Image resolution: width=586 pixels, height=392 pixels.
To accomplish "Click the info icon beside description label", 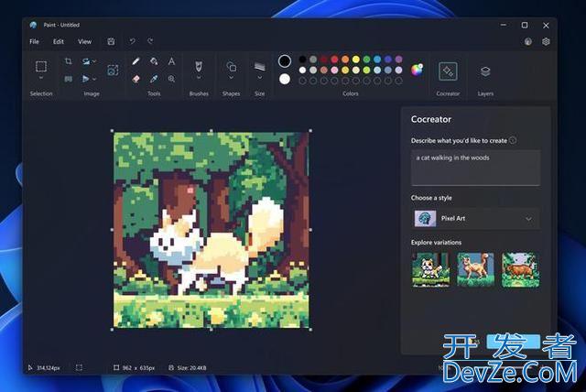I will tap(513, 140).
